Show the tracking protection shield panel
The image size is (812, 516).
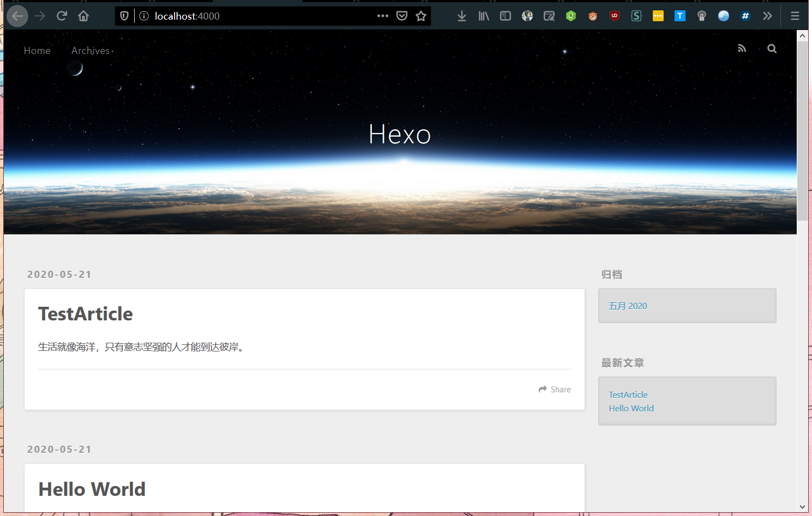point(124,16)
